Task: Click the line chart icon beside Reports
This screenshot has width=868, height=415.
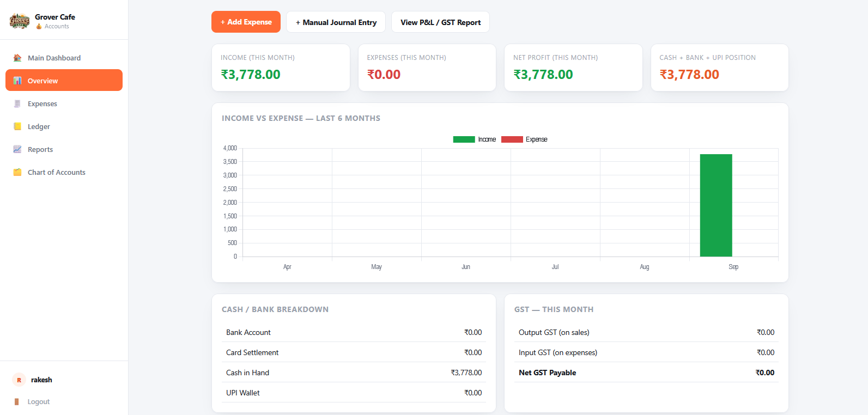Action: click(x=17, y=149)
